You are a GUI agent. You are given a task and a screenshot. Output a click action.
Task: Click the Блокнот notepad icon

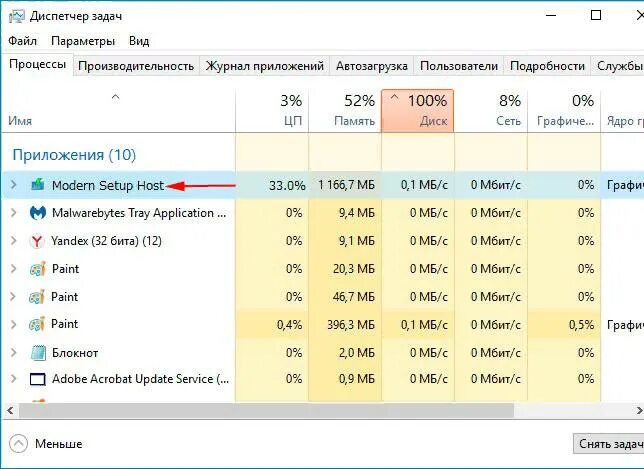38,353
